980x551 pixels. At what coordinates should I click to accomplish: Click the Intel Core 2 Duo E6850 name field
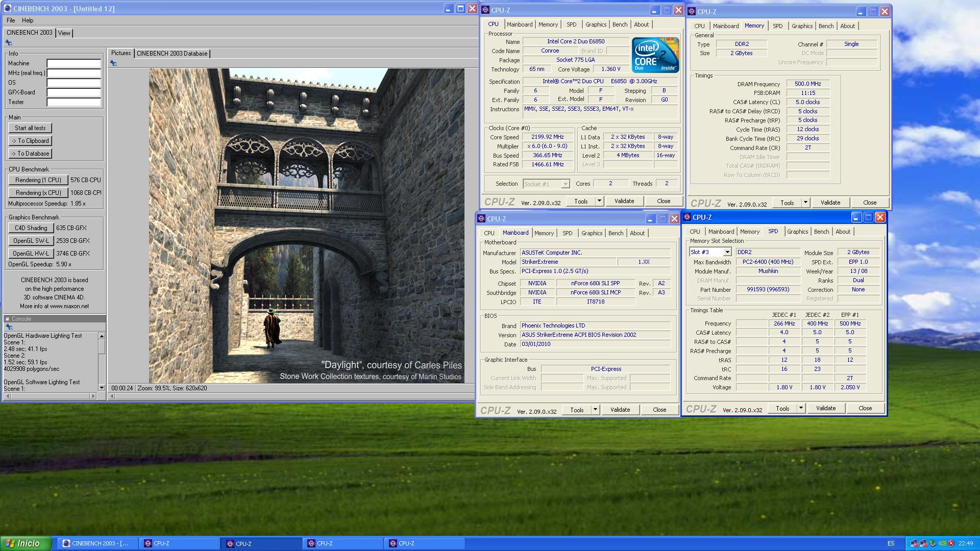576,41
